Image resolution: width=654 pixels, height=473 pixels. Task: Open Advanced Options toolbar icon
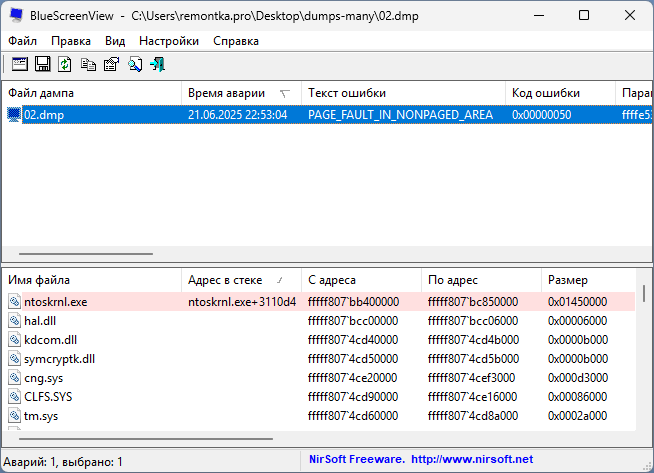pyautogui.click(x=20, y=64)
